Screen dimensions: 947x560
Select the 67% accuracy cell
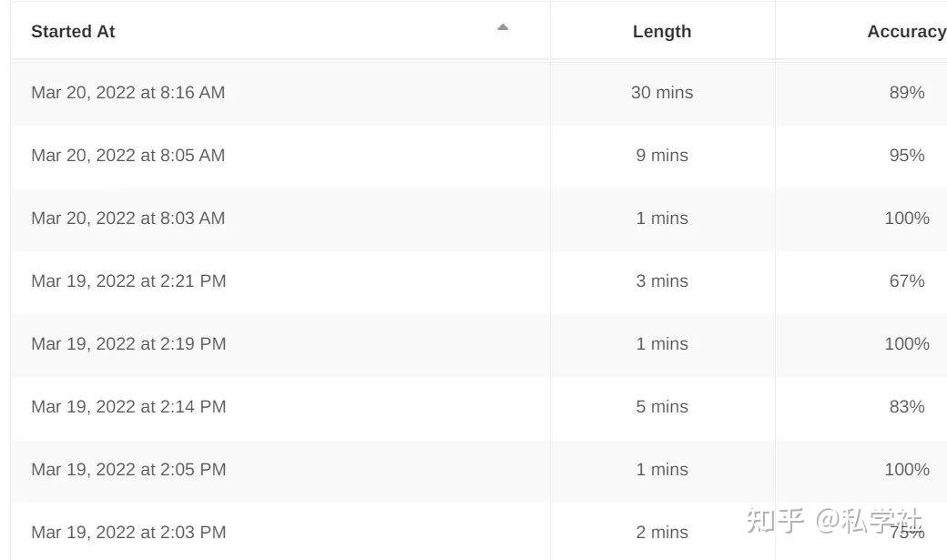[x=907, y=280]
